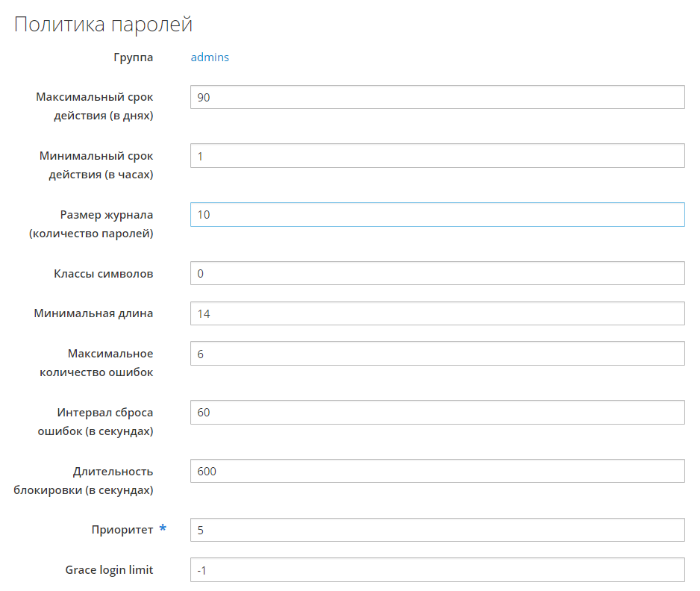The image size is (700, 591).
Task: Click the "Минимальная длина" label text
Action: tap(93, 313)
